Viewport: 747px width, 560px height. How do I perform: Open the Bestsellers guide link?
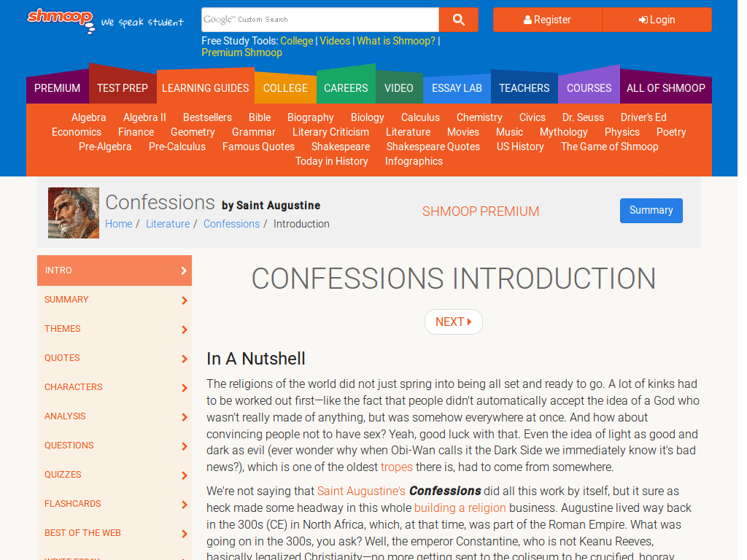tap(207, 117)
